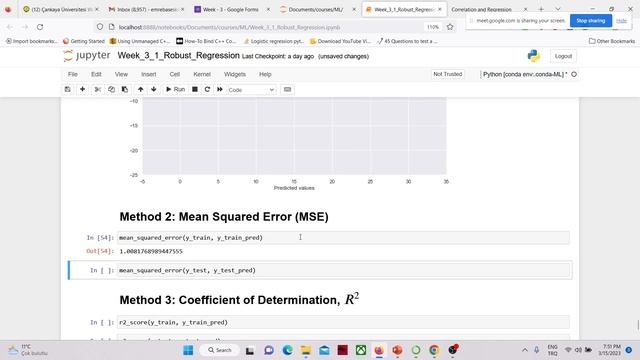Switch to the Çankaya Üniversitesi tab
Image resolution: width=640 pixels, height=360 pixels.
(x=60, y=9)
